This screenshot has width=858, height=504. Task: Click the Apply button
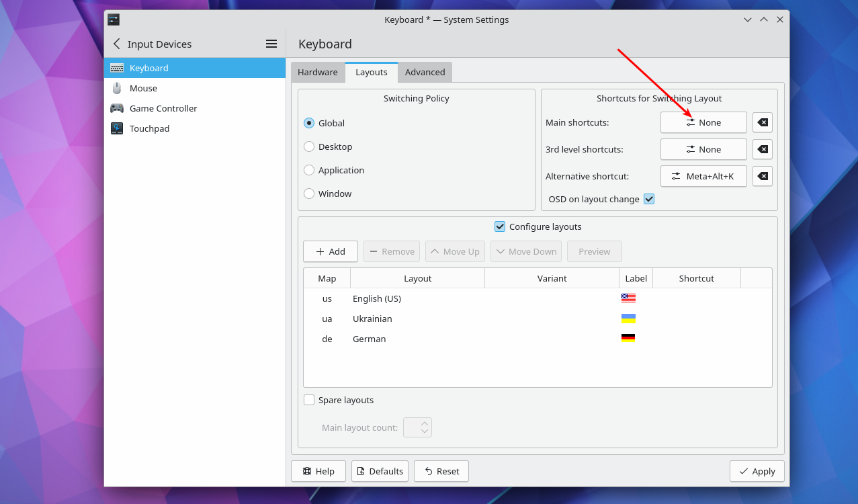coord(757,471)
